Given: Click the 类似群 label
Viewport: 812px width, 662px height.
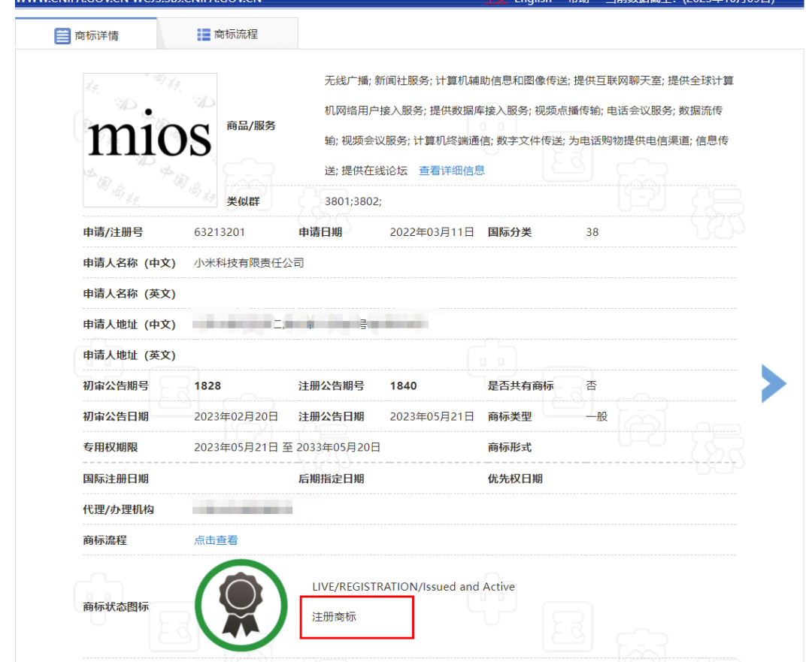Looking at the screenshot, I should pyautogui.click(x=243, y=201).
